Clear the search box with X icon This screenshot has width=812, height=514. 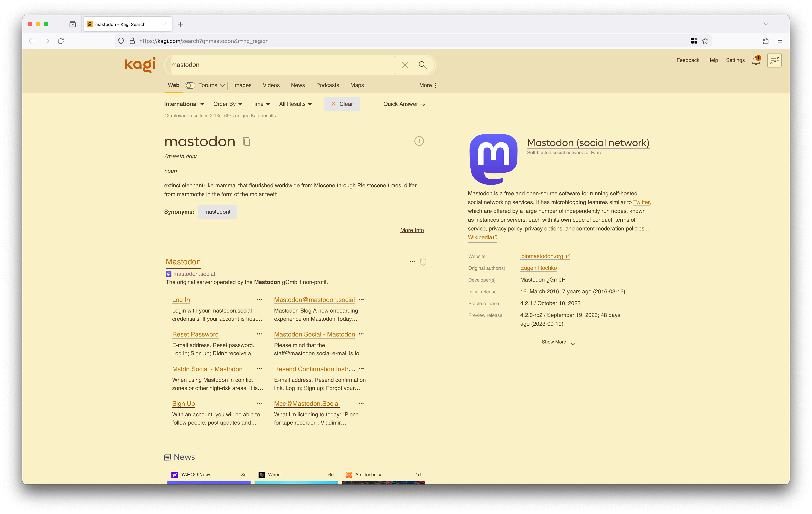405,65
